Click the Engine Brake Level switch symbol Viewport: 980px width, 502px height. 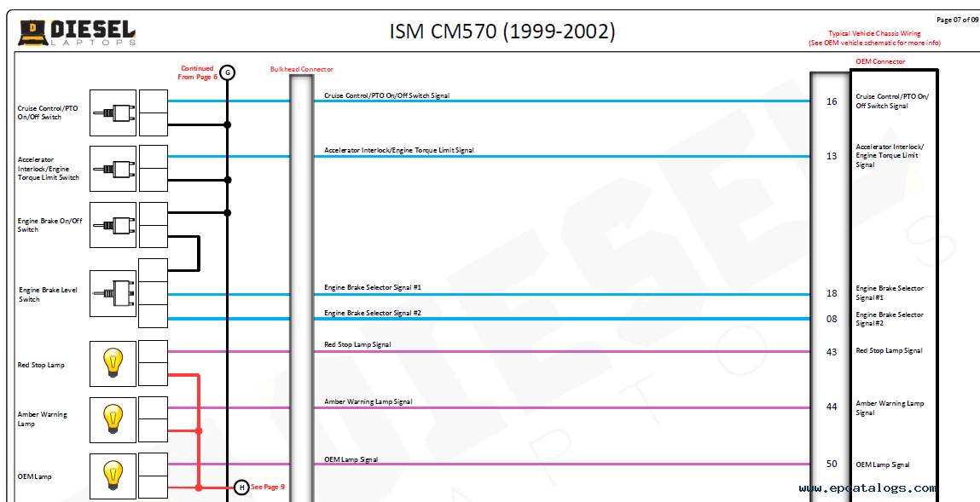113,293
